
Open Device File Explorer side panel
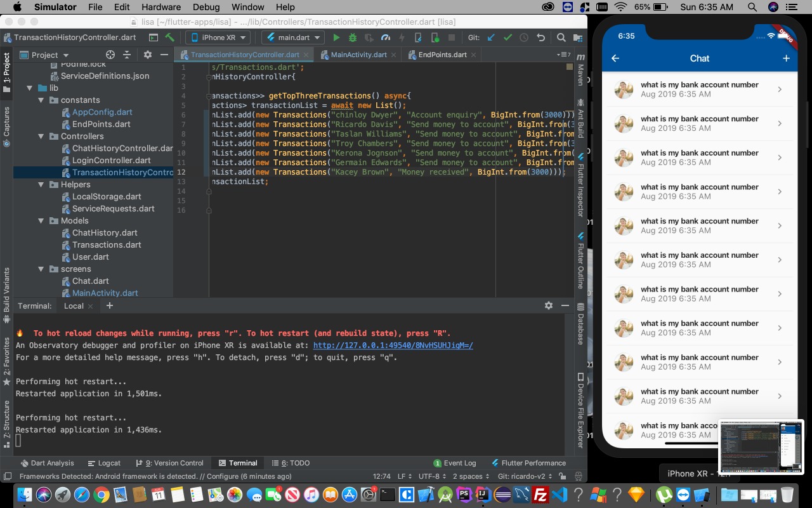pos(580,410)
